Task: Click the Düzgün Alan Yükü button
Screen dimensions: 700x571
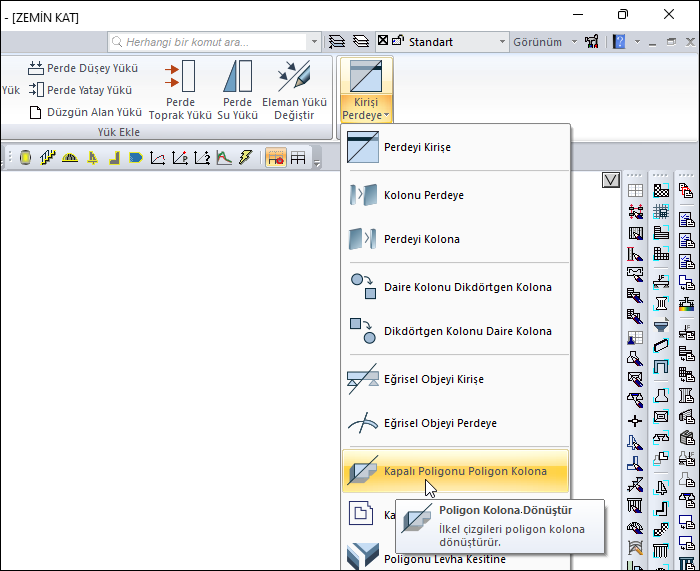Action: coord(86,112)
